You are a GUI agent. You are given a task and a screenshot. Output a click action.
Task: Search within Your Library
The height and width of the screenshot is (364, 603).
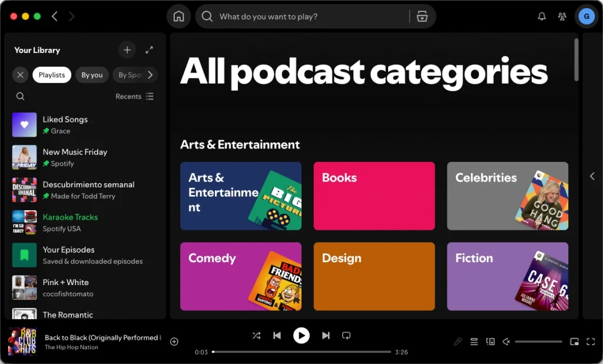[x=21, y=96]
